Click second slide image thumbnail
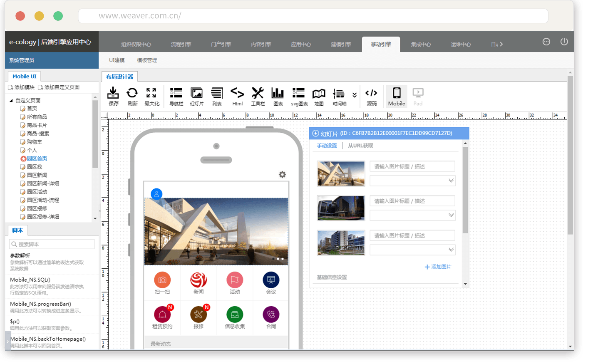Screen dimensions: 593x364 pyautogui.click(x=341, y=208)
